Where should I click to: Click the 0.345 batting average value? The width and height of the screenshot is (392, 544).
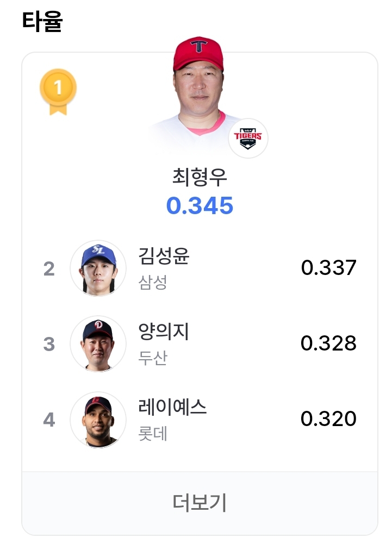(200, 205)
